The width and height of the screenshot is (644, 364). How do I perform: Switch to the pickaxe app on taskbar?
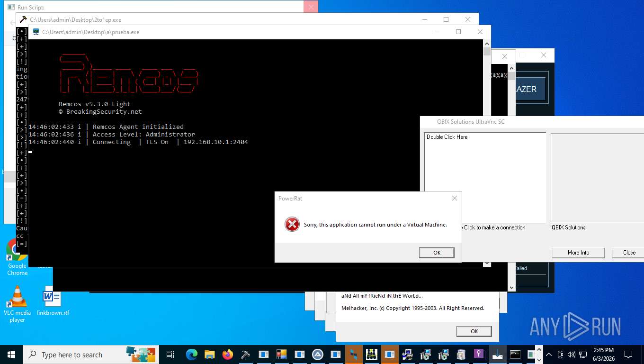pyautogui.click(x=245, y=355)
